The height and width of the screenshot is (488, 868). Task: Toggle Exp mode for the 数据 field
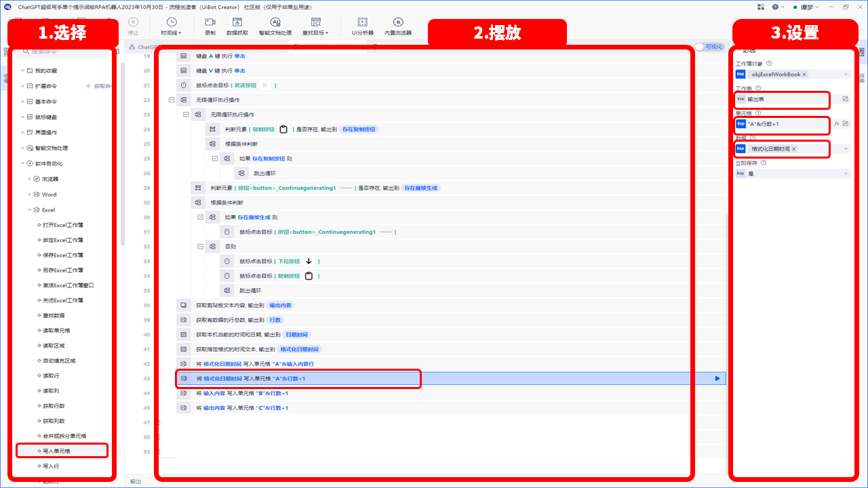(x=741, y=149)
